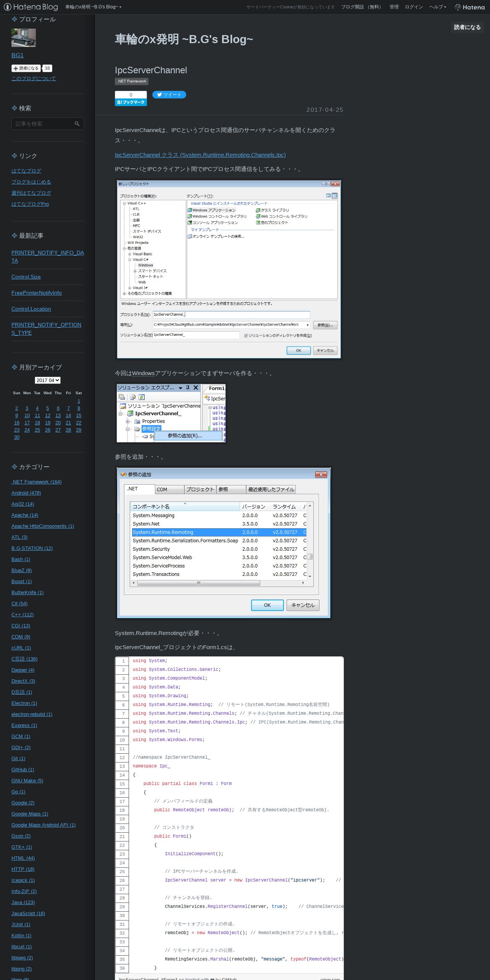
Task: Click the Hatena Blog logo
Action: (31, 7)
